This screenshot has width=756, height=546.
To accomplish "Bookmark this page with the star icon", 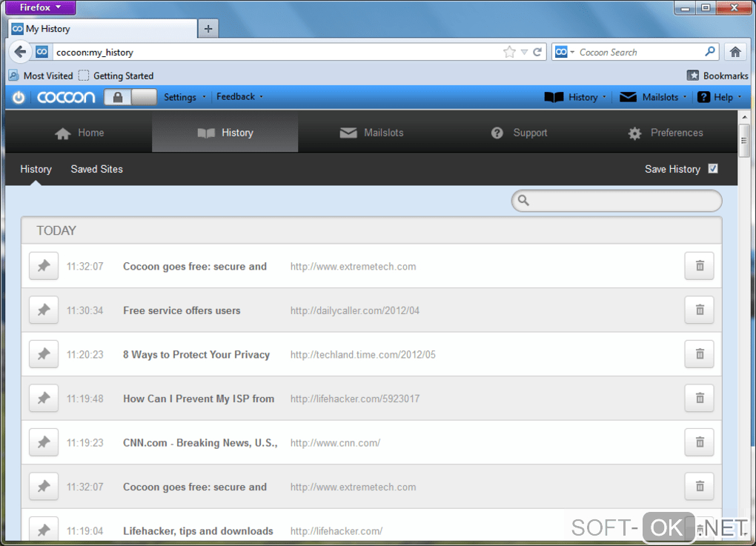I will pyautogui.click(x=509, y=52).
